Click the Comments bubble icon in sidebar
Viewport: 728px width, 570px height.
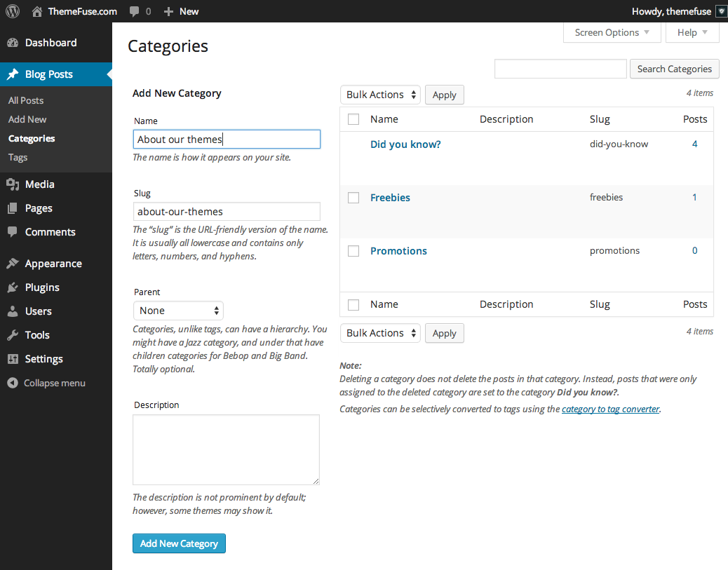point(13,231)
